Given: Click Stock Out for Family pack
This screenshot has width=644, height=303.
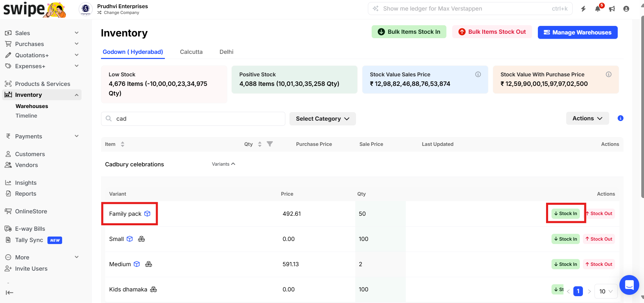Looking at the screenshot, I should pos(599,213).
